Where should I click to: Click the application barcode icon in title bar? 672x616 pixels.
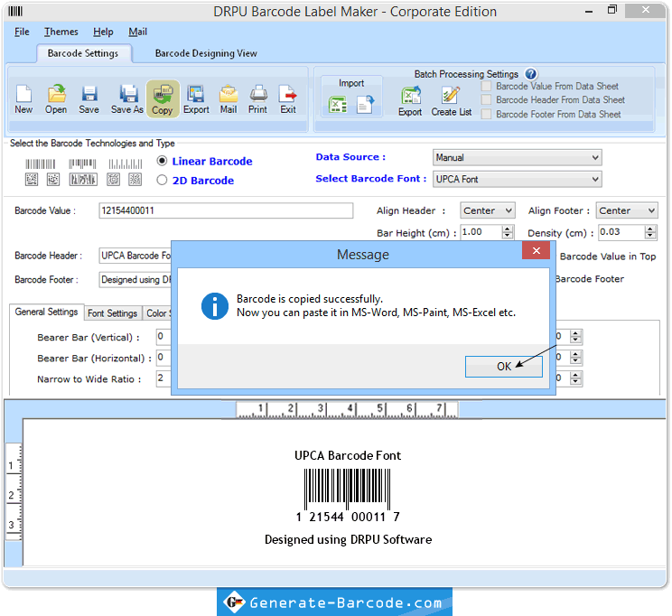pyautogui.click(x=15, y=12)
